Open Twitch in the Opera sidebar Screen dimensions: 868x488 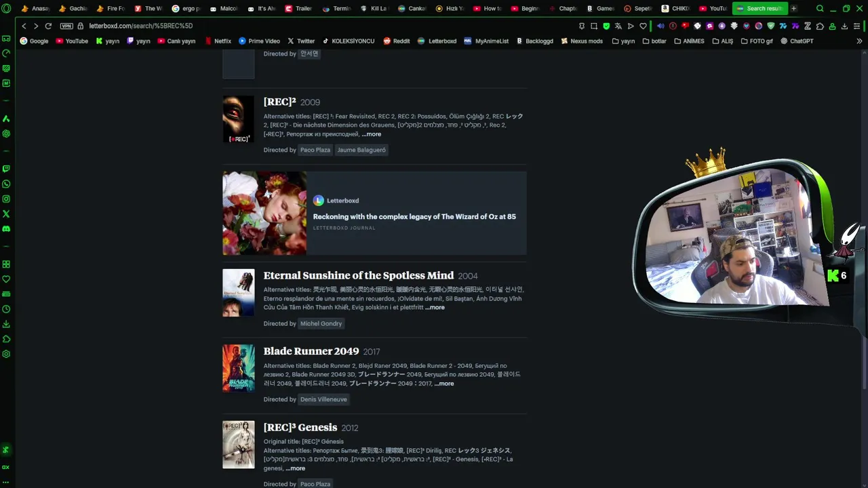pos(6,169)
